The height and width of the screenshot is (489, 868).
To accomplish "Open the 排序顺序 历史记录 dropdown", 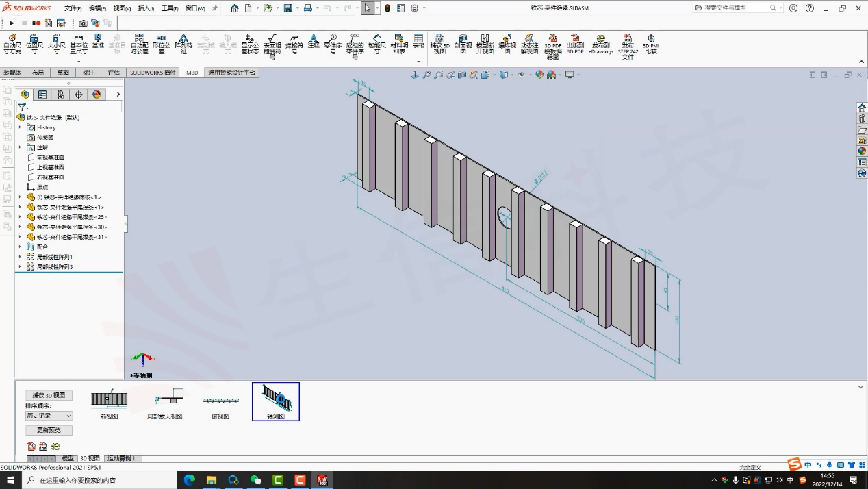I will point(49,416).
